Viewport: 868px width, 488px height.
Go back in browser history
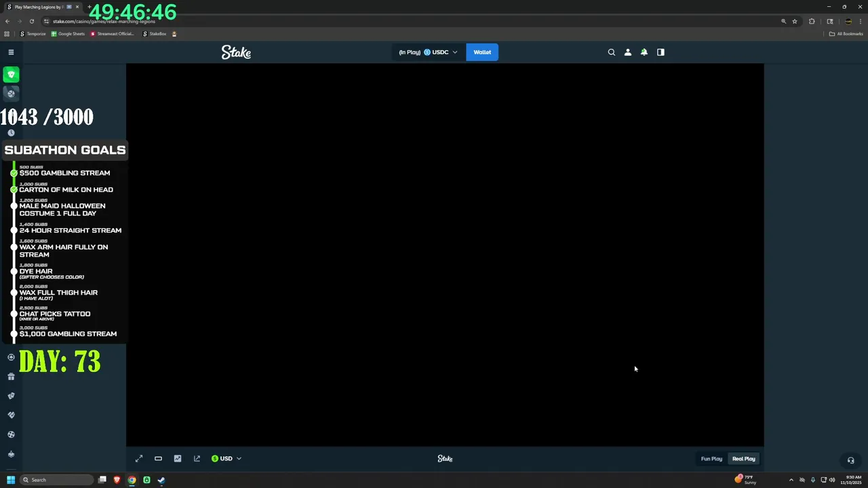click(x=7, y=21)
